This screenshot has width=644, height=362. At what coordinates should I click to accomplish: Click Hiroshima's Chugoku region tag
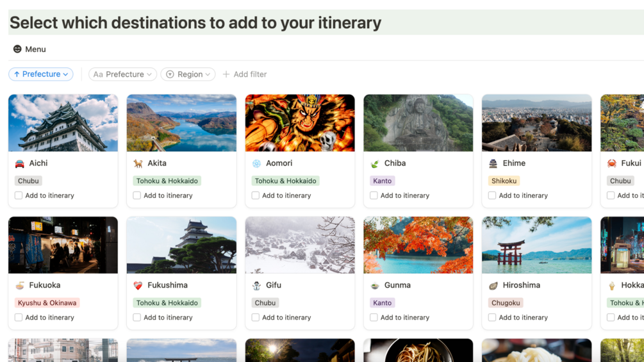(506, 303)
